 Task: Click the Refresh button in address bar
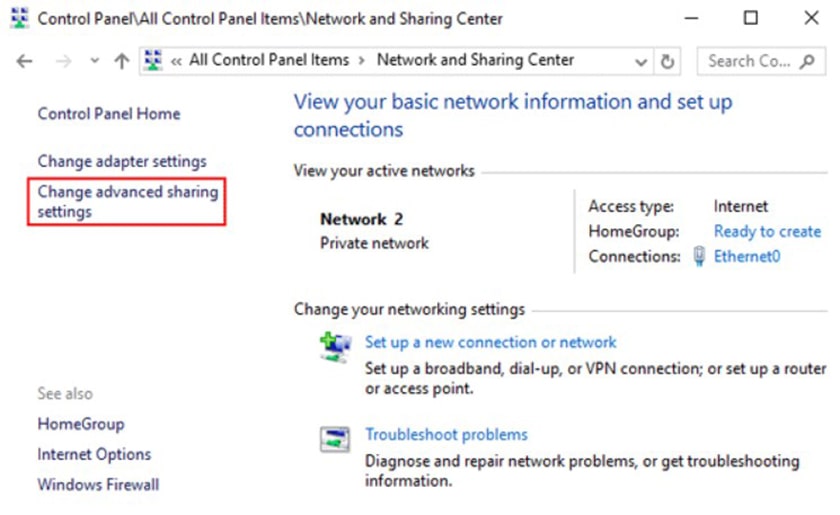[668, 61]
